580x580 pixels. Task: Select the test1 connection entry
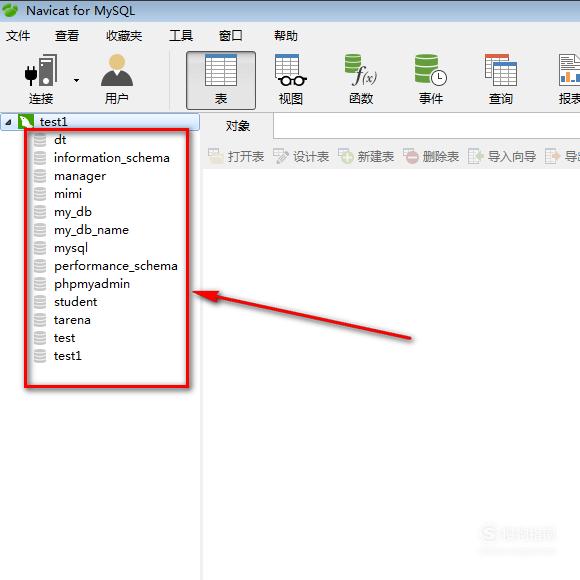coord(100,122)
